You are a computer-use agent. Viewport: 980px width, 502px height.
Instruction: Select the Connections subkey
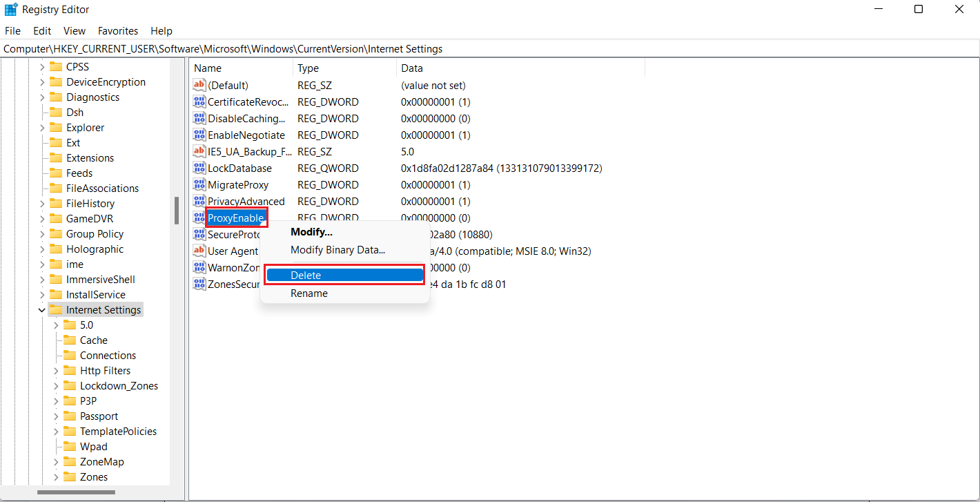[106, 355]
